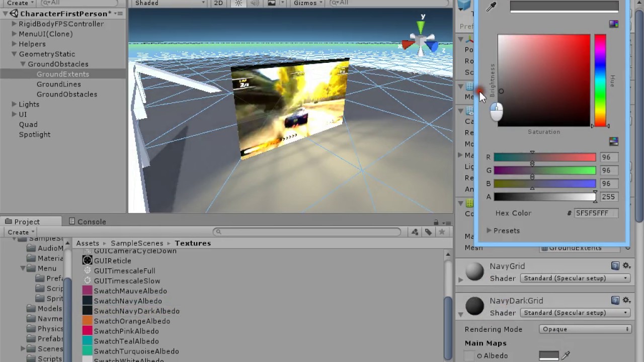The height and width of the screenshot is (362, 644).
Task: Go to Assets in breadcrumb
Action: coord(88,243)
